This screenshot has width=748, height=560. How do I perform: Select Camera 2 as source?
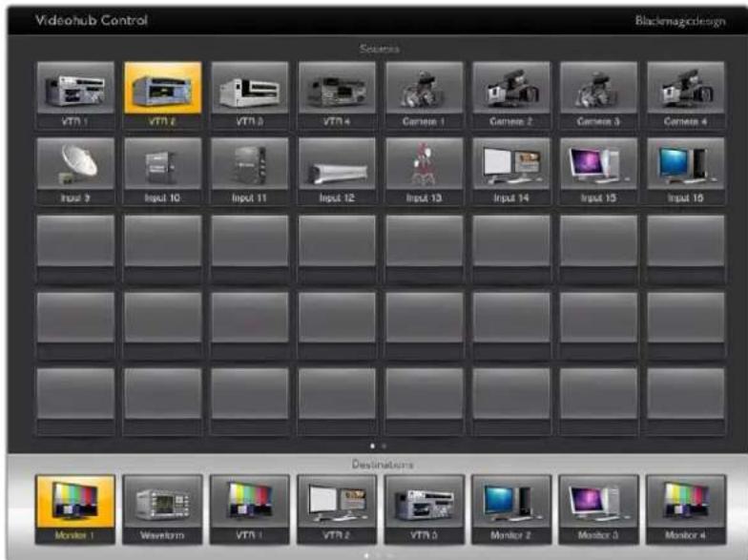tap(511, 95)
